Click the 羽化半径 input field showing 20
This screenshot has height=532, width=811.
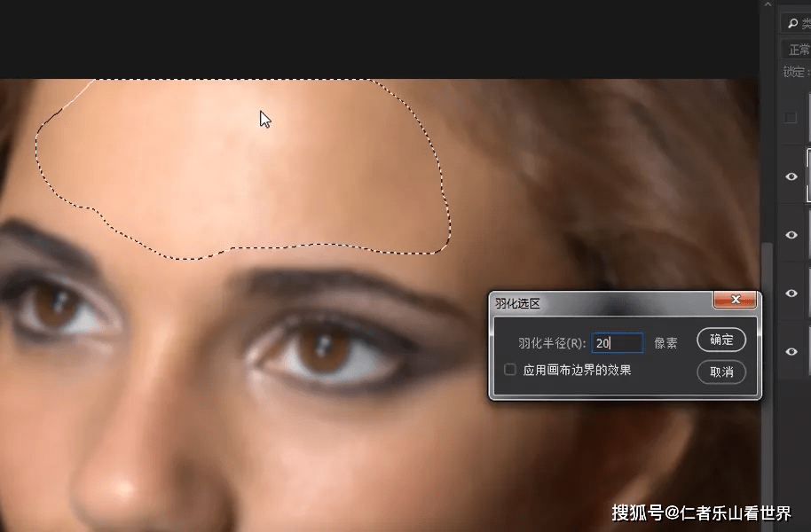tap(618, 343)
